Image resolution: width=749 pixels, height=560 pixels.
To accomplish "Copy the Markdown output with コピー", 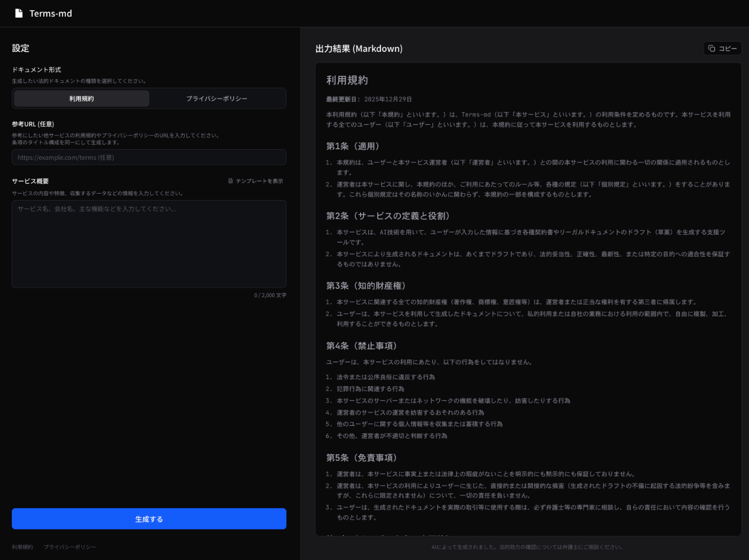I will [722, 48].
